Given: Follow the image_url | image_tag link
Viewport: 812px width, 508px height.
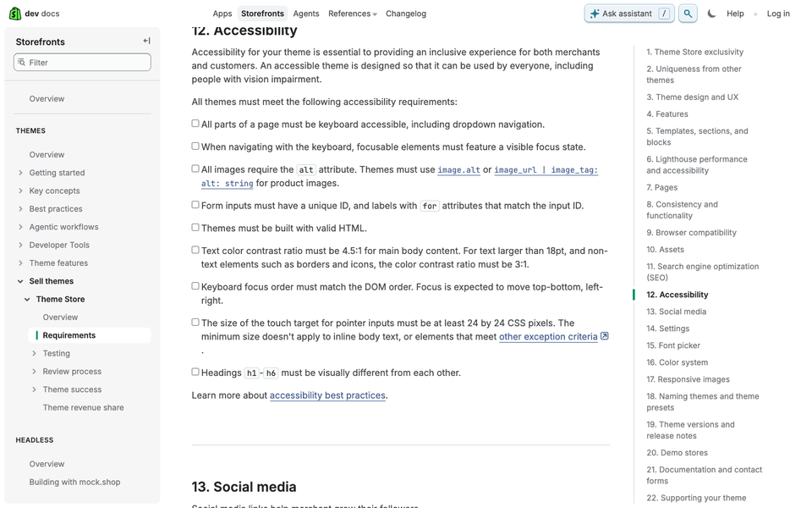Looking at the screenshot, I should 546,170.
